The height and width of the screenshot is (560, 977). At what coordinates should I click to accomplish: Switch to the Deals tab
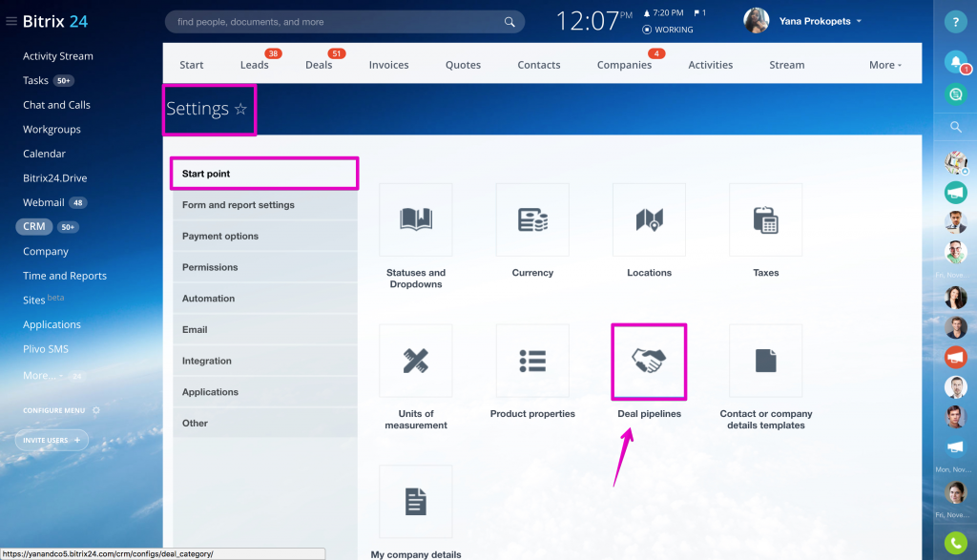319,65
